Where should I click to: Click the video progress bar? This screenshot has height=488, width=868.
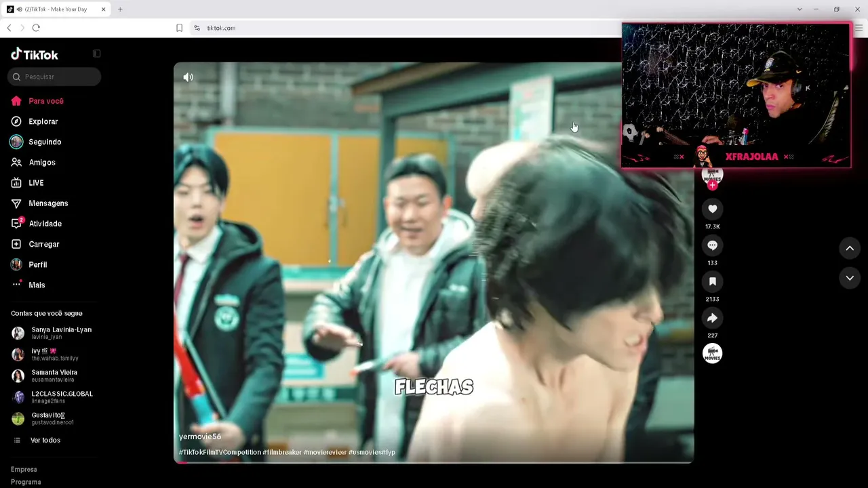(x=434, y=462)
